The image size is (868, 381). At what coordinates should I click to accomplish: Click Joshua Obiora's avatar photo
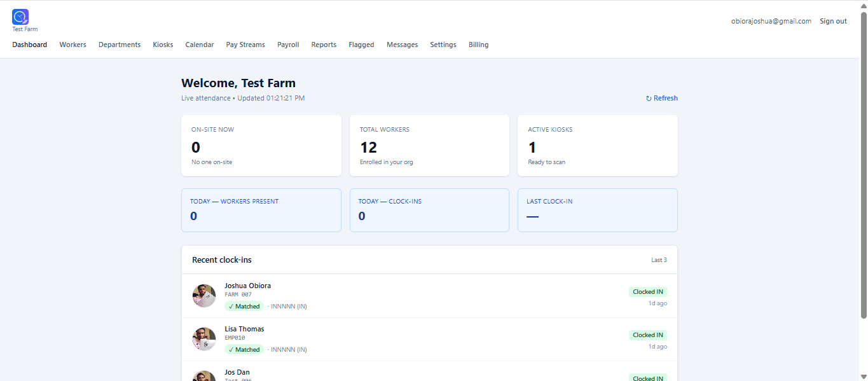(x=204, y=296)
